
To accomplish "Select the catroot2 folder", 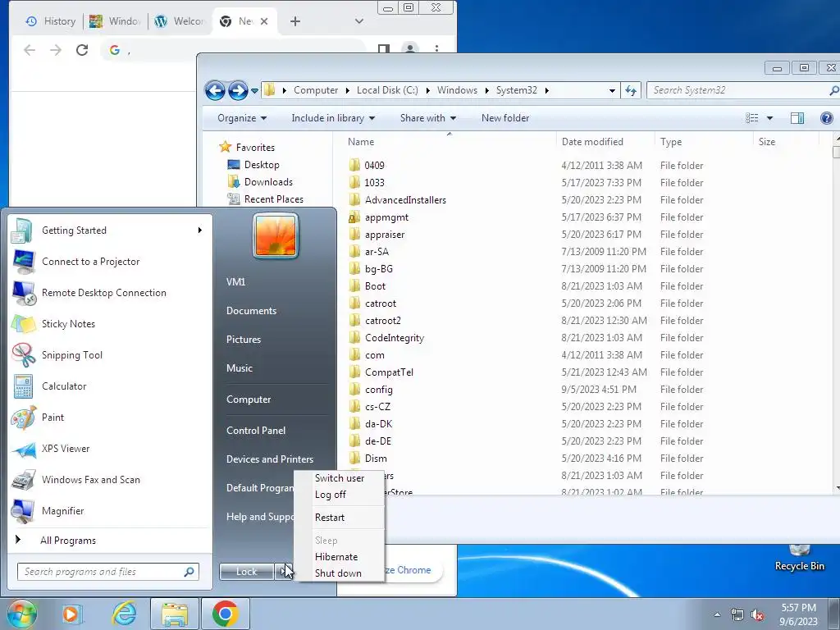I will pyautogui.click(x=382, y=321).
